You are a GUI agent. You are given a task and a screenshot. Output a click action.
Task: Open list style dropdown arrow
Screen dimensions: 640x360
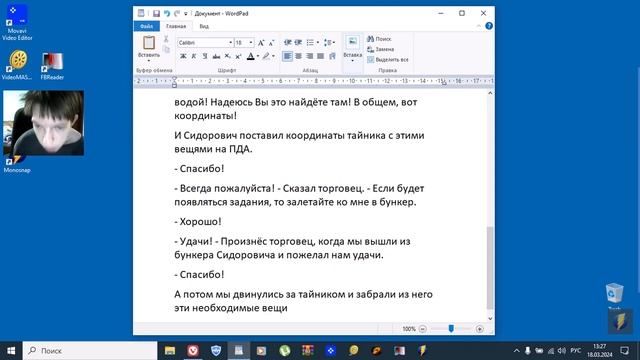[x=318, y=42]
